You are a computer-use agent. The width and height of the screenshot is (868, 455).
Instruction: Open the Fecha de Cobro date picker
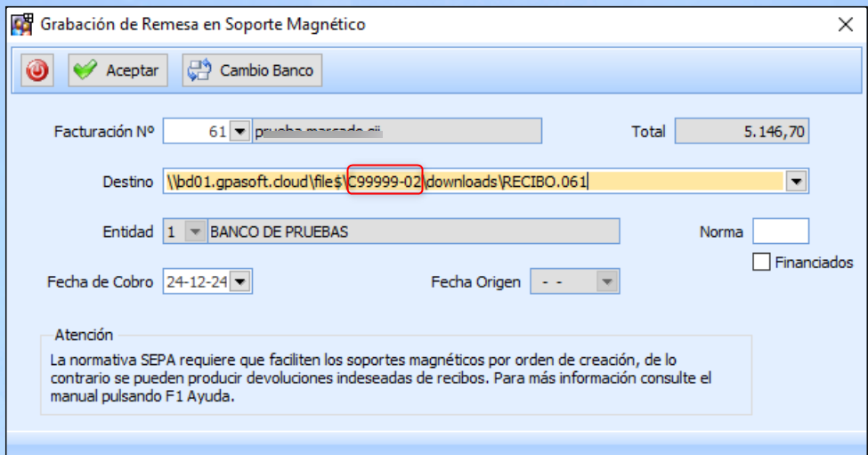[241, 282]
